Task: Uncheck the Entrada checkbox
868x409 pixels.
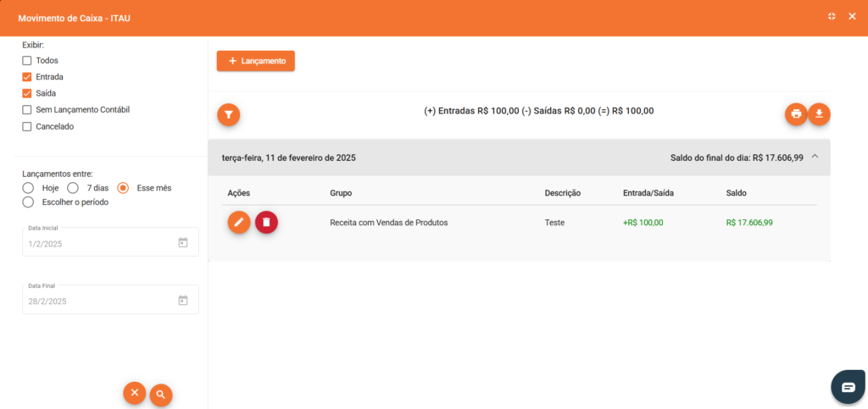Action: coord(27,77)
